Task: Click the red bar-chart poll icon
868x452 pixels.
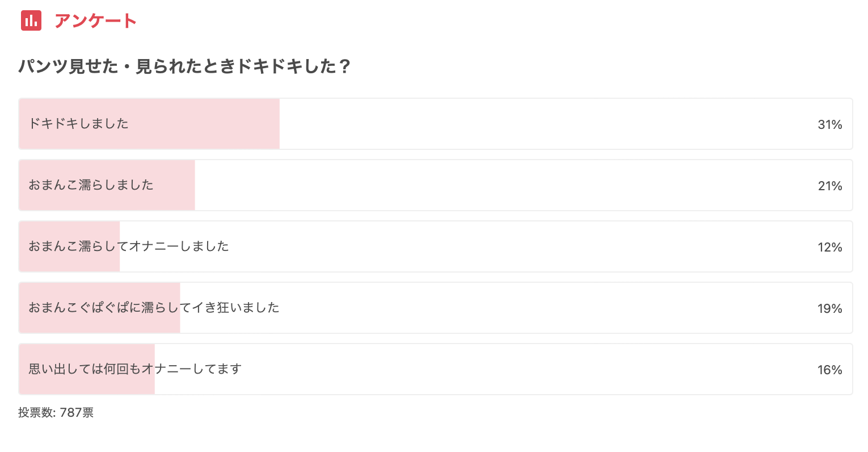Action: [x=31, y=20]
